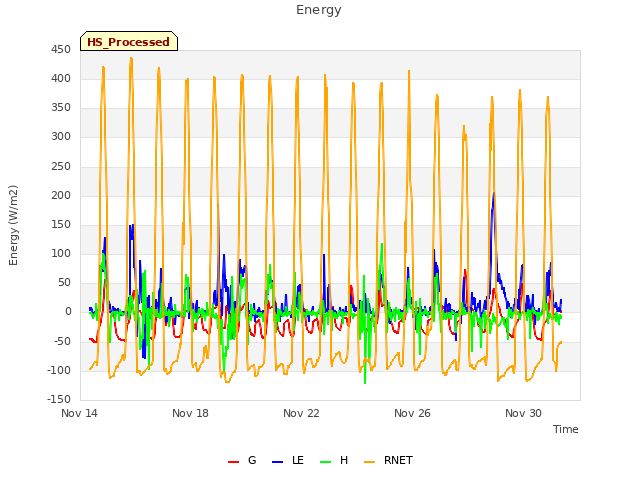
Task: Click the Time axis label
Action: coord(566,429)
